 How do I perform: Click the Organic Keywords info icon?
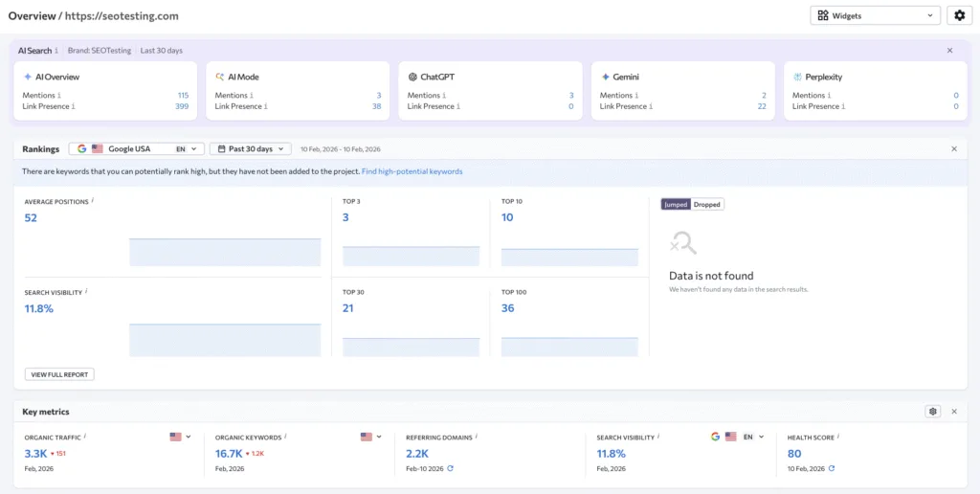[x=285, y=437]
